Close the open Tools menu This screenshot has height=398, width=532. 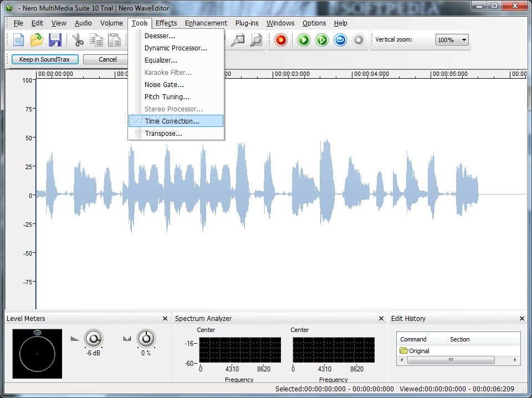click(140, 23)
